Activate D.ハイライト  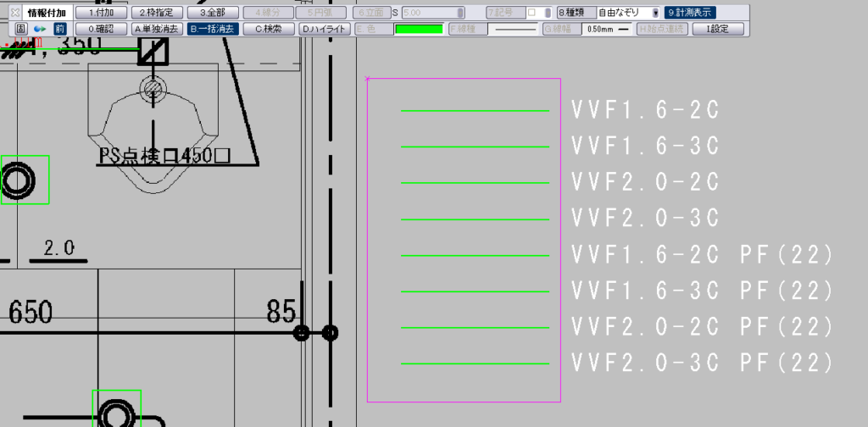tap(324, 29)
